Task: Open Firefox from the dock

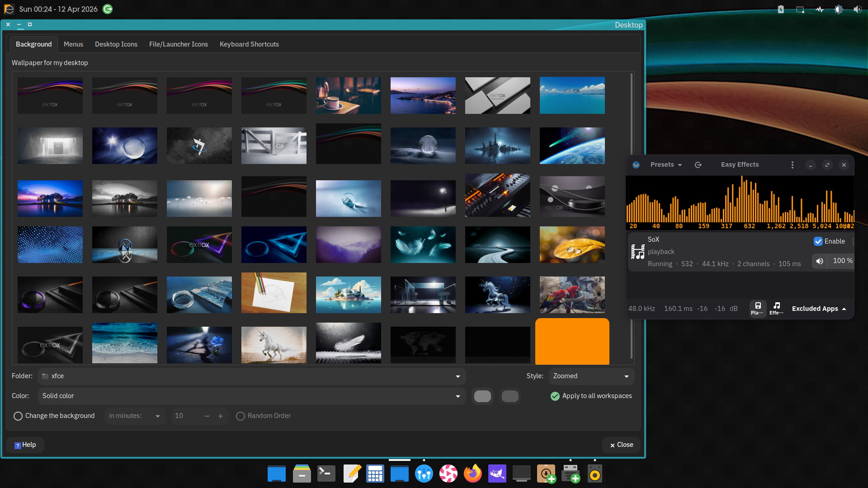Action: pyautogui.click(x=473, y=474)
